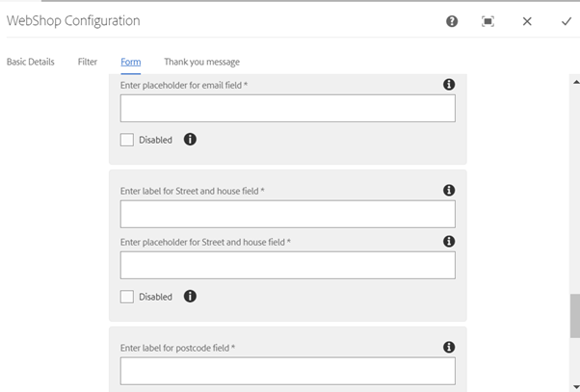Toggle fullscreen dialog mode icon
Viewport: 580px width, 392px height.
click(x=488, y=21)
